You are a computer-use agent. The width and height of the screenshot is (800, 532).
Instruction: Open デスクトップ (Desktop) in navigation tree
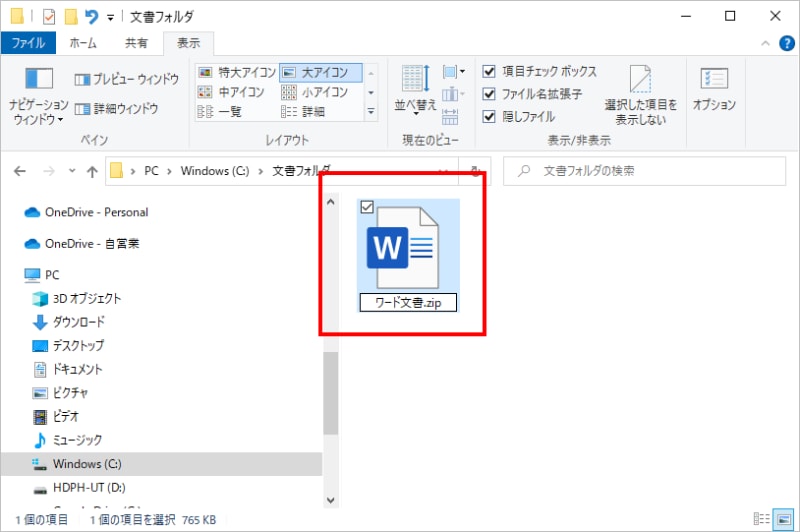(68, 345)
